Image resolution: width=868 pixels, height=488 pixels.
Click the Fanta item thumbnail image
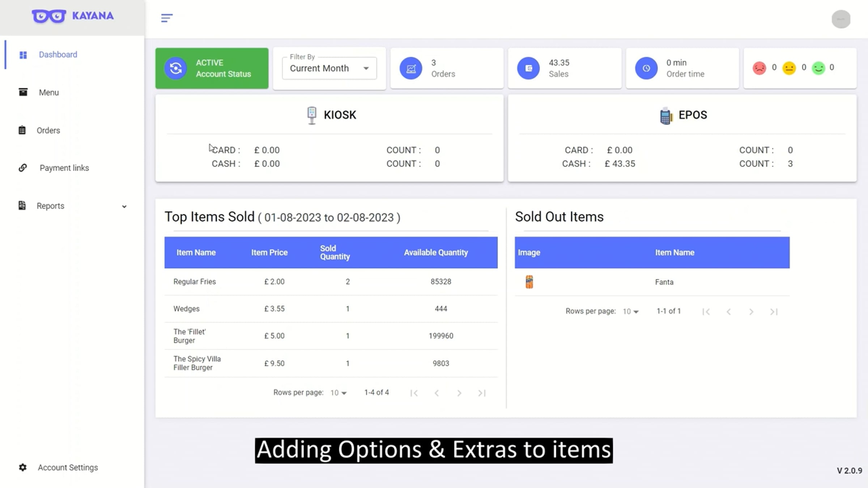coord(529,282)
